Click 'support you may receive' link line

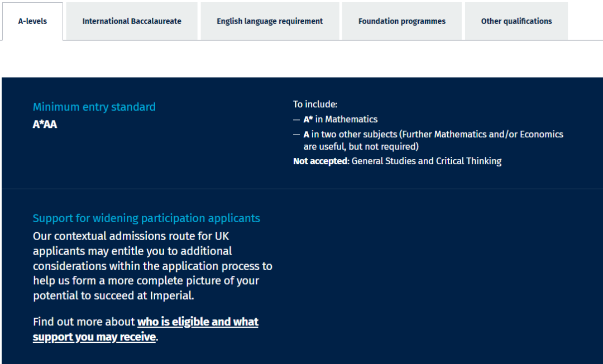(x=94, y=337)
